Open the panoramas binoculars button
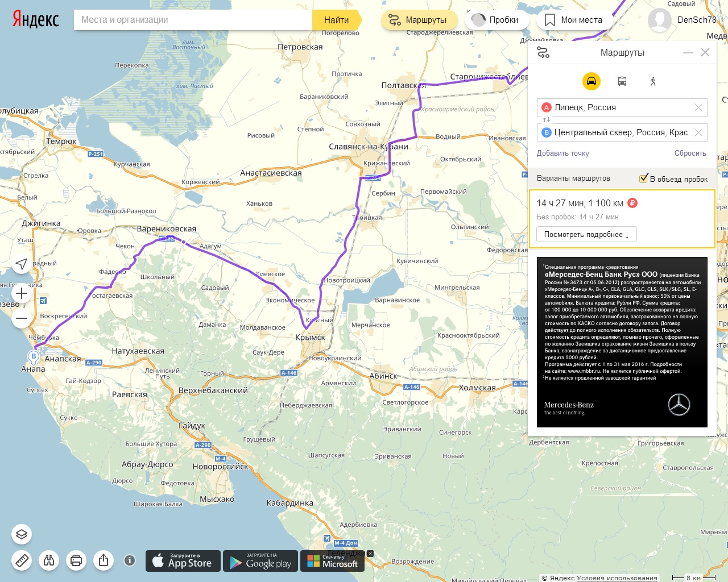 tap(49, 560)
